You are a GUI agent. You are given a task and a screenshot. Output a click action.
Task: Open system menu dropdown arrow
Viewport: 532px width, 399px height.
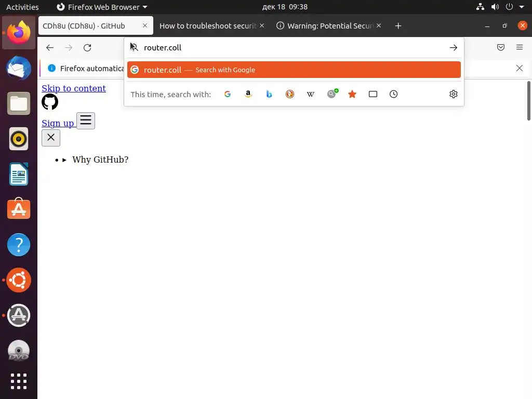[522, 7]
